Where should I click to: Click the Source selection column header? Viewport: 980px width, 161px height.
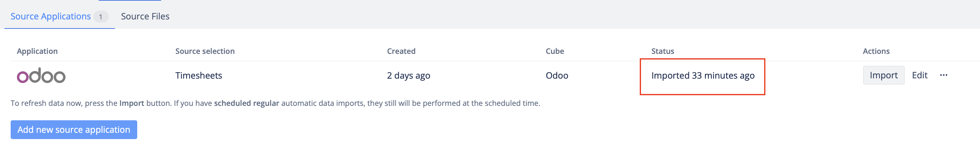click(205, 51)
